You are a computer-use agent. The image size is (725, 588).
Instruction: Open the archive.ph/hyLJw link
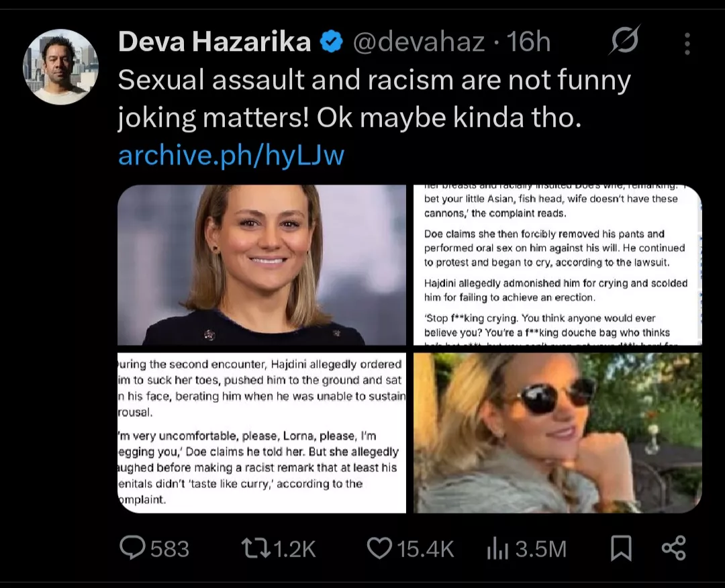click(x=231, y=156)
